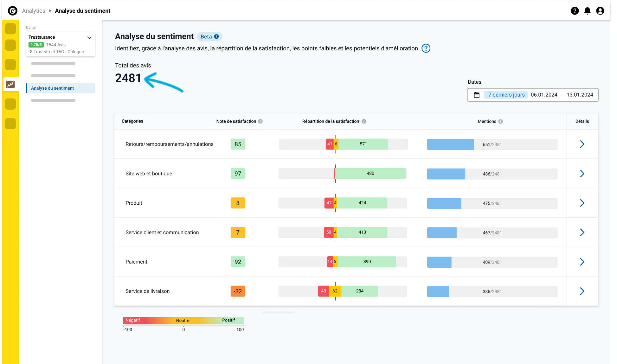The height and width of the screenshot is (364, 617).
Task: Click the Mentions bar 475/2481
Action: [492, 203]
